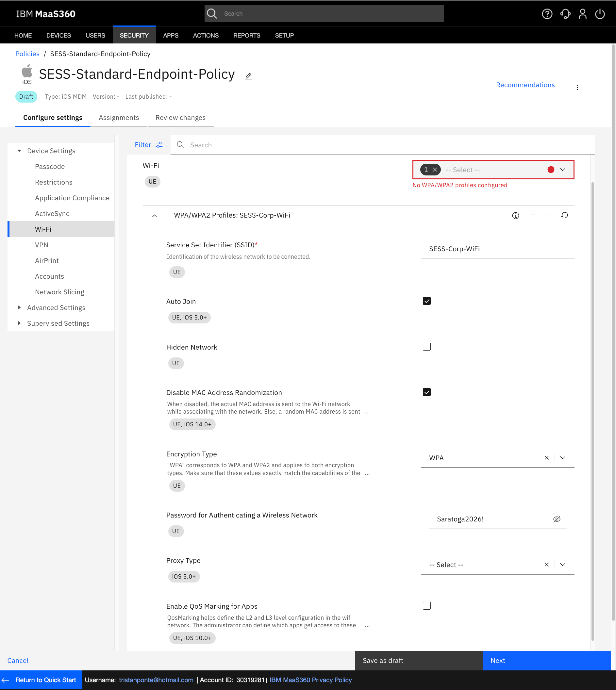Open IBM MaaS360 Privacy Policy link
The image size is (616, 690).
(310, 680)
